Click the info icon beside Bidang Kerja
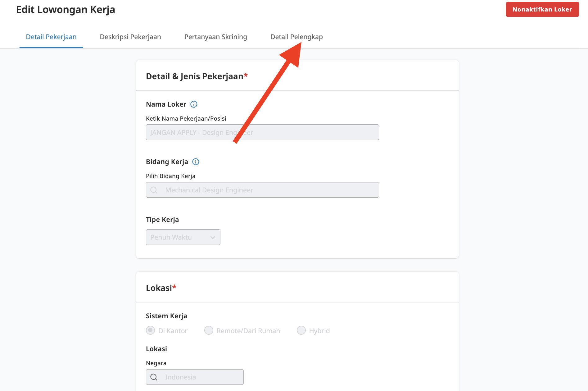Viewport: 588px width, 391px height. pos(196,162)
